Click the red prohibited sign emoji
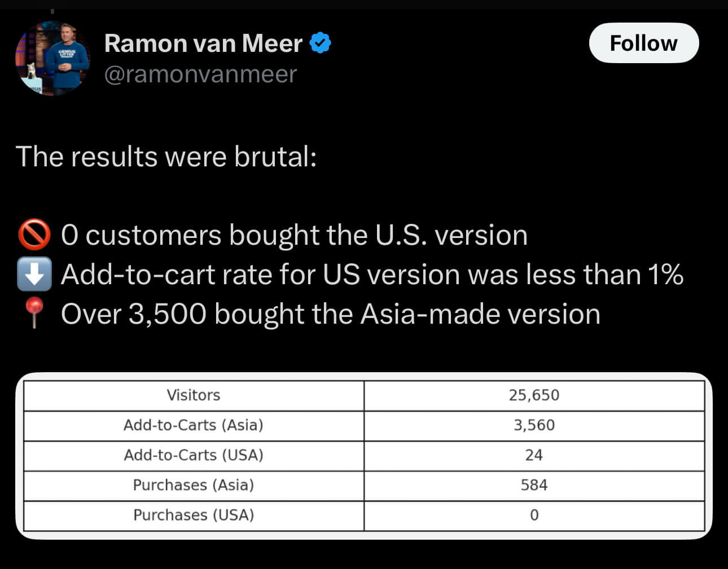 coord(34,235)
